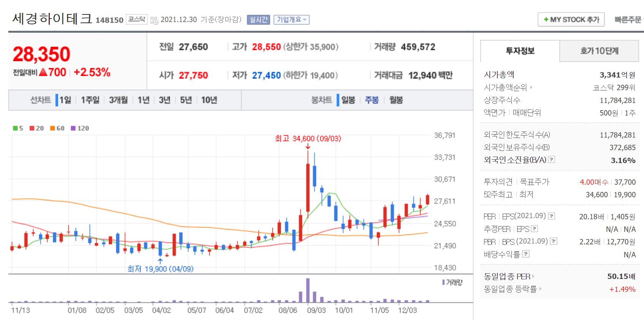Select the 10년 line chart period
This screenshot has width=644, height=320.
[209, 100]
